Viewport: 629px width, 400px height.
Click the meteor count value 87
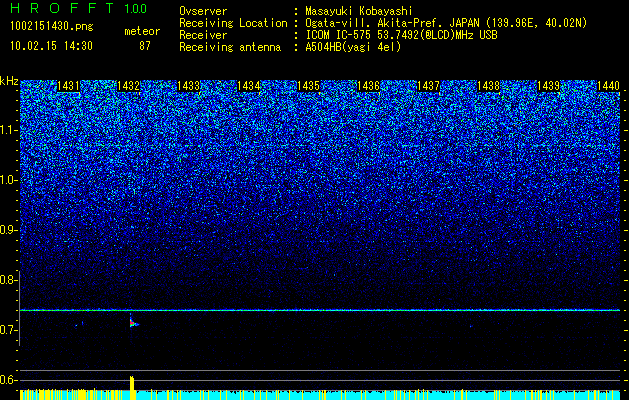(145, 46)
